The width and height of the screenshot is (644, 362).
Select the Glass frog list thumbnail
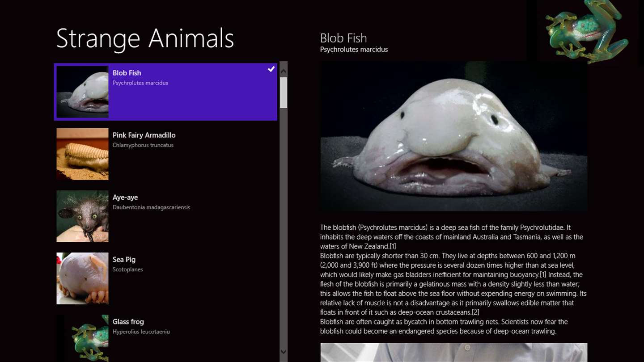click(x=82, y=338)
